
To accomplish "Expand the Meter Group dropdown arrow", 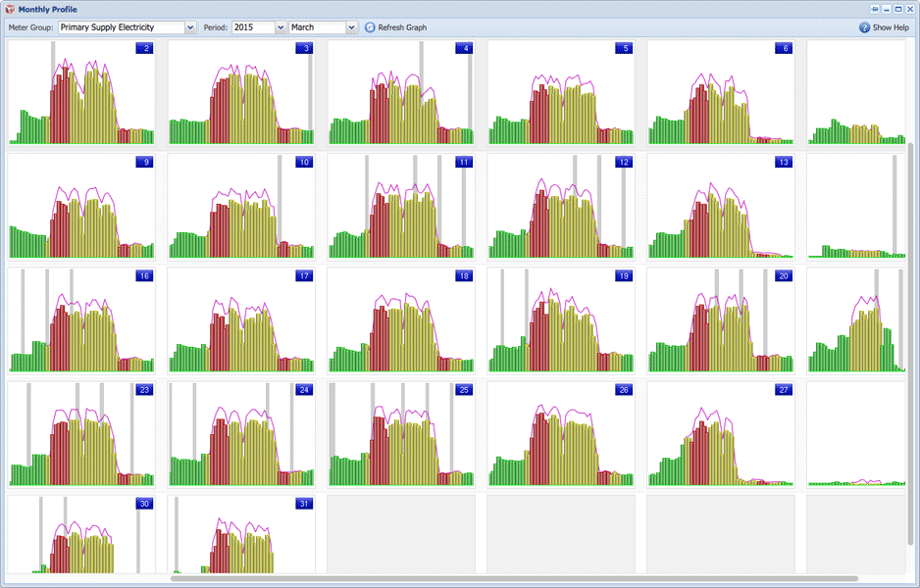I will [190, 27].
